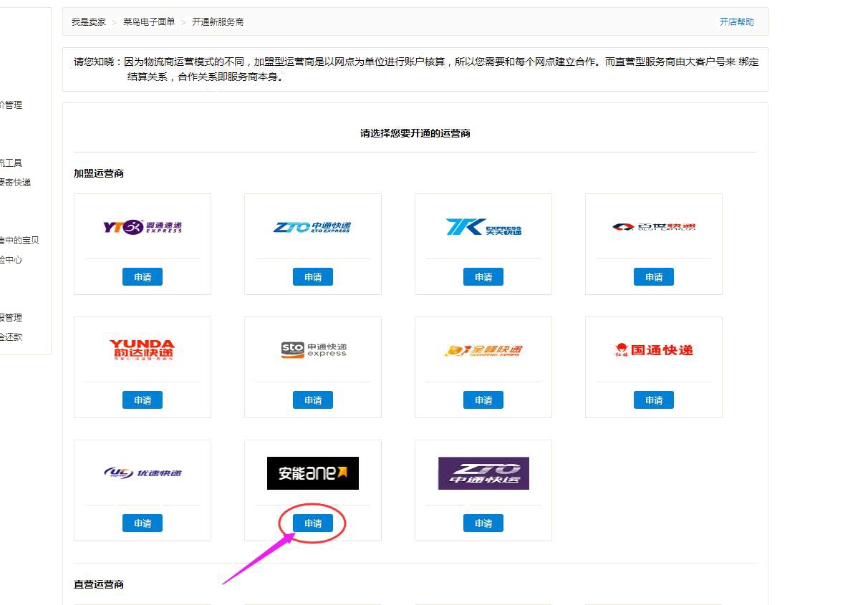868x605 pixels.
Task: Click 申请 below 韵达快递
Action: click(143, 400)
